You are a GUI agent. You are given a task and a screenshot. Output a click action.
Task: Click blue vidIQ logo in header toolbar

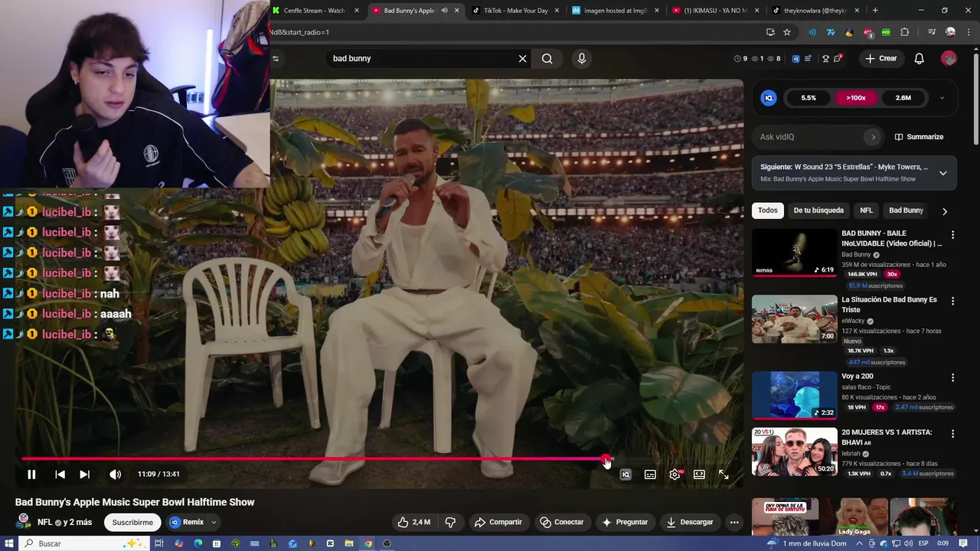[x=795, y=58]
